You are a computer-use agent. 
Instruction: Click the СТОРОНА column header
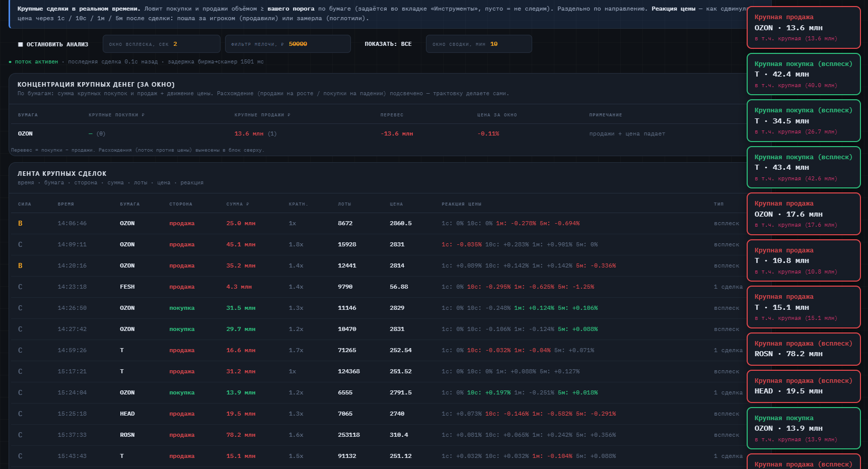click(x=181, y=204)
